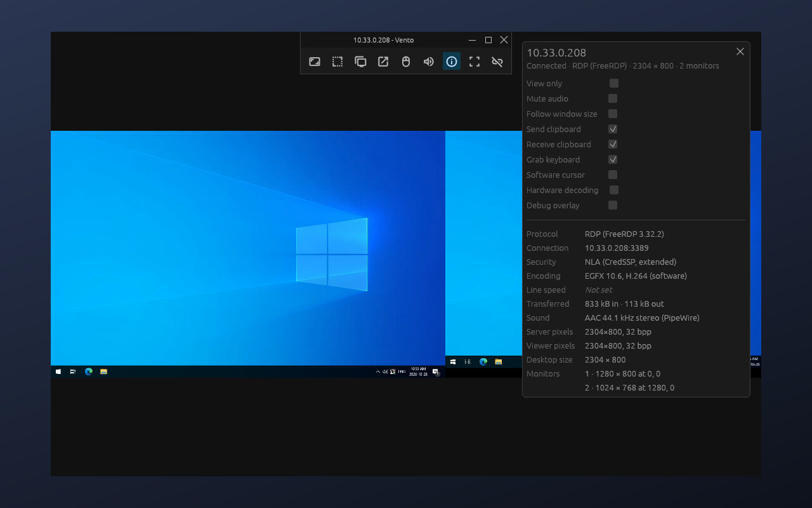Turn off Grab keyboard
This screenshot has height=508, width=812.
tap(613, 159)
